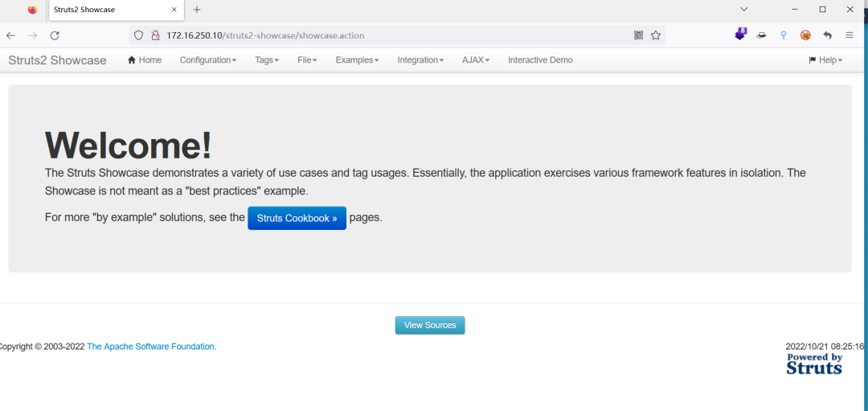Open a new browser tab
The width and height of the screenshot is (868, 411).
197,10
